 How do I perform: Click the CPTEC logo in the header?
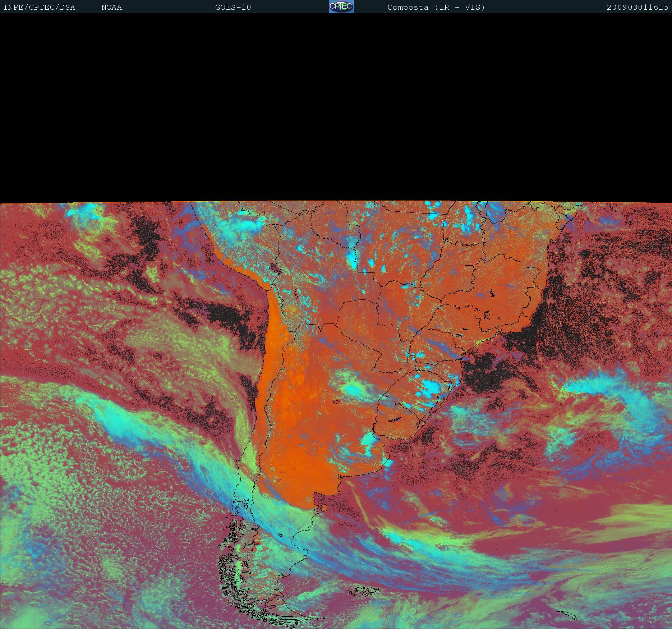point(341,6)
